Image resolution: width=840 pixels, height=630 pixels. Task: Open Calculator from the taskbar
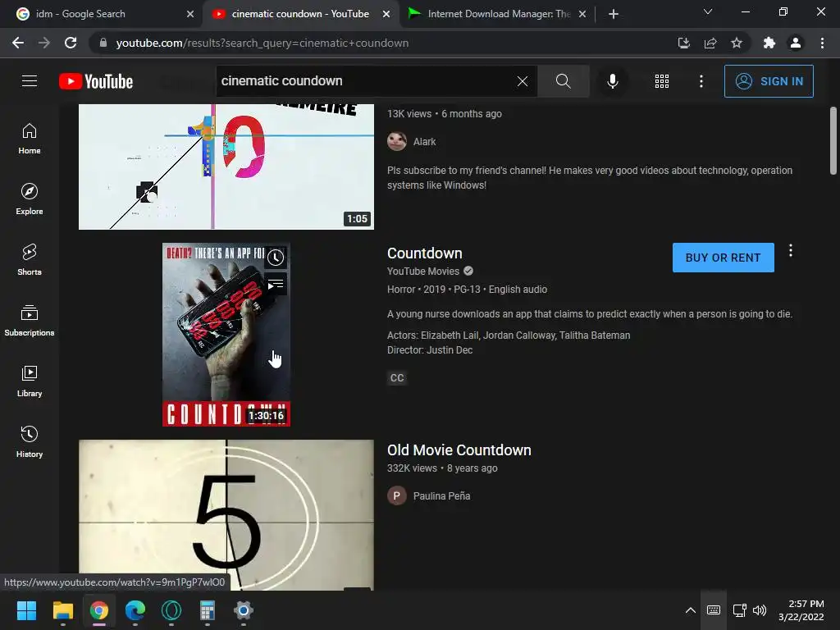(x=208, y=610)
